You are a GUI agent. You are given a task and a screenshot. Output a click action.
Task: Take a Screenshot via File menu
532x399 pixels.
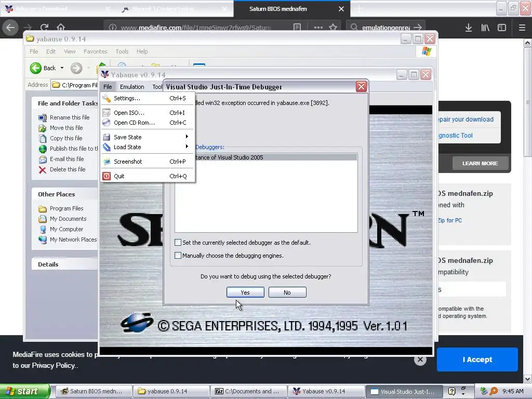tap(148, 162)
